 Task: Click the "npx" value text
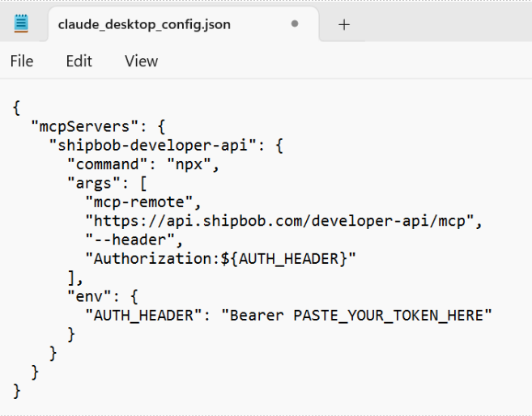click(189, 164)
